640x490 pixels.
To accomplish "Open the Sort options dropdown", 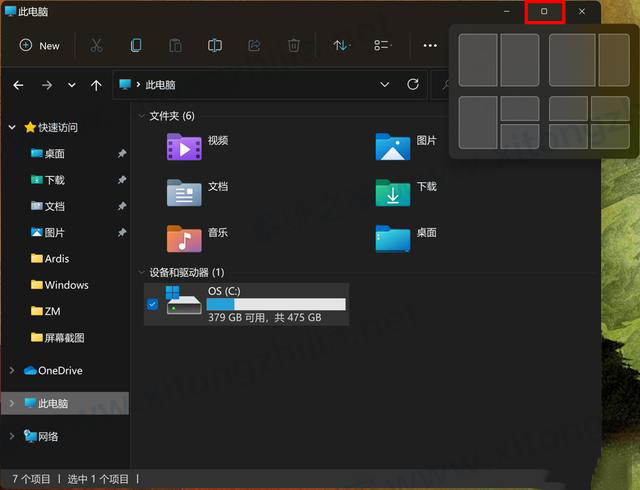I will [341, 45].
